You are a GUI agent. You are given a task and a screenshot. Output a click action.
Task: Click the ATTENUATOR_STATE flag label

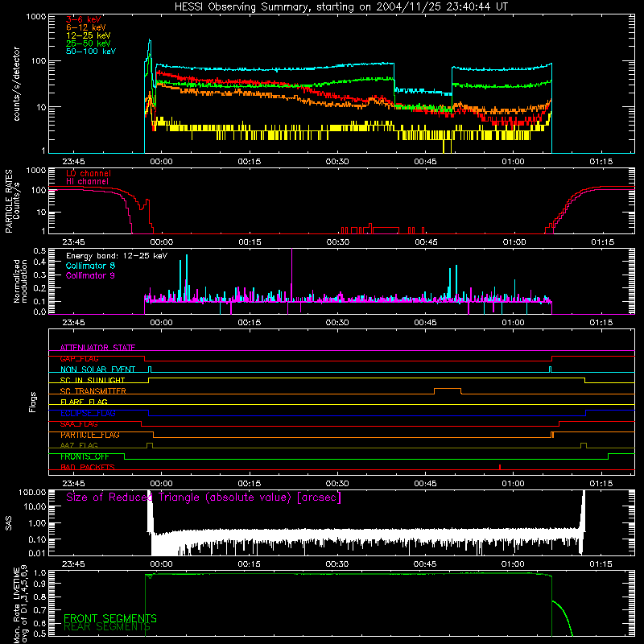[x=97, y=348]
